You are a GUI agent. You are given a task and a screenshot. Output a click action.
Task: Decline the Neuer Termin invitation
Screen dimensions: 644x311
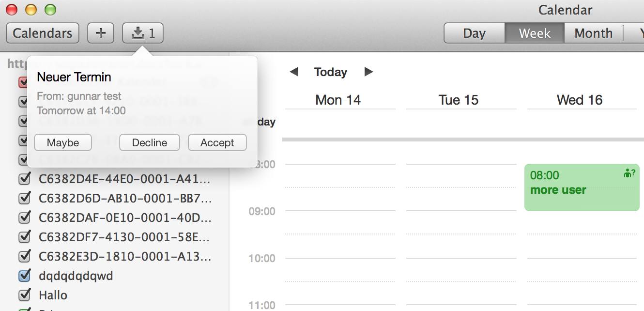pos(149,143)
